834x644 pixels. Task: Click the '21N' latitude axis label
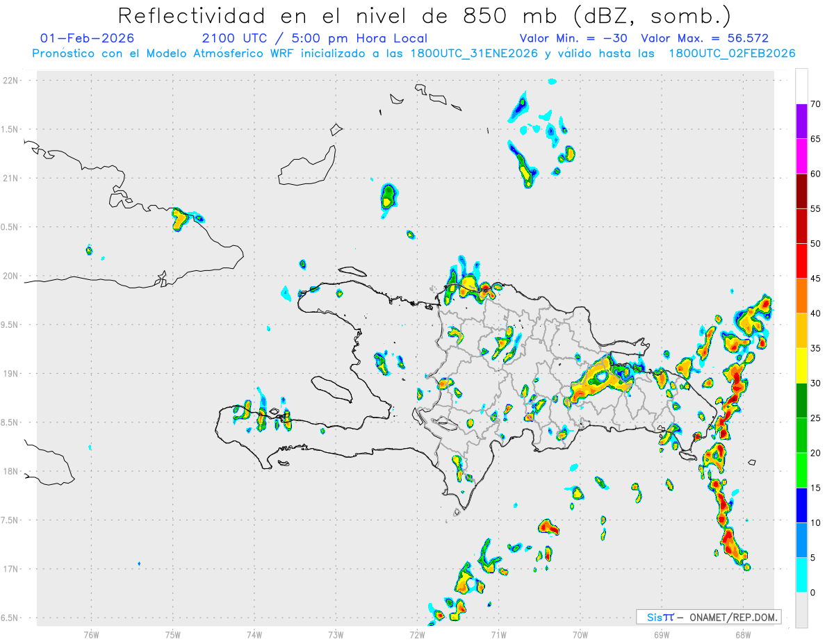(x=11, y=178)
